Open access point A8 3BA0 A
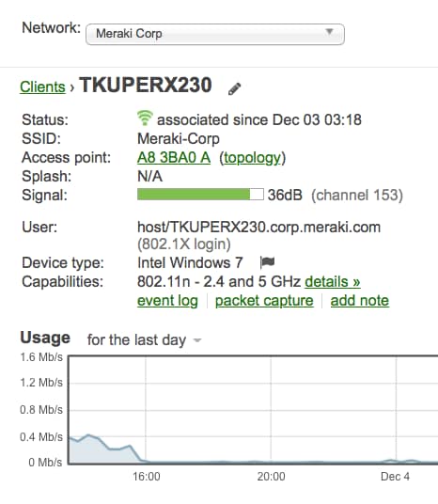438x504 pixels. pyautogui.click(x=174, y=158)
